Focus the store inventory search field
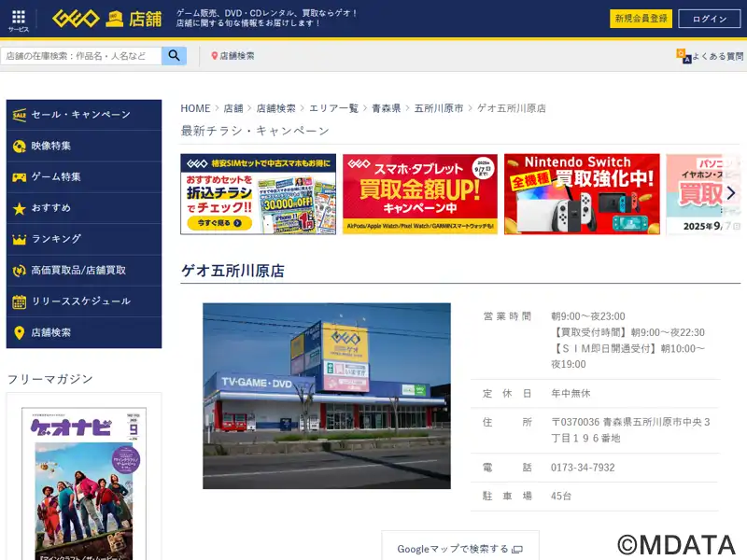The width and height of the screenshot is (747, 560). [81, 56]
